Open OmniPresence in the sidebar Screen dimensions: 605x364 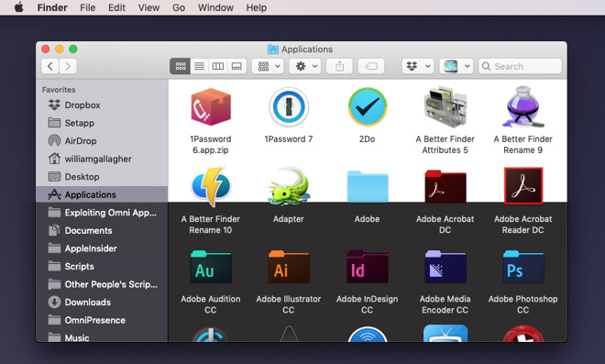pos(102,320)
